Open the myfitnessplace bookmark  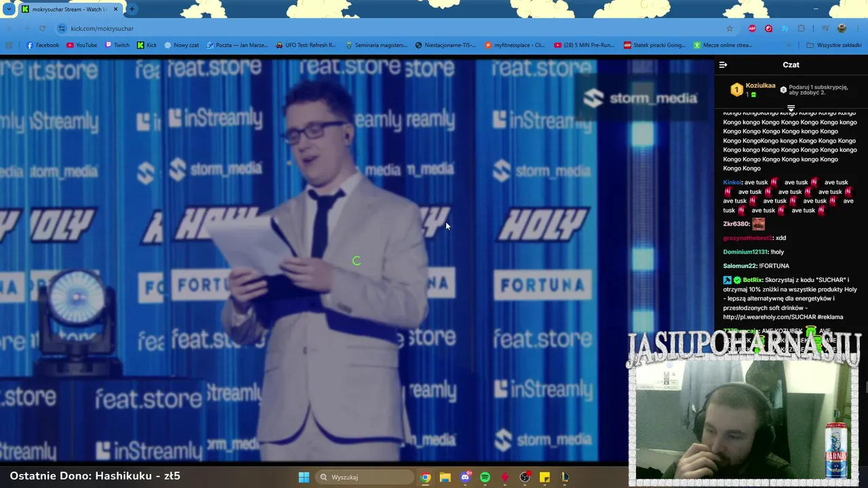point(515,45)
